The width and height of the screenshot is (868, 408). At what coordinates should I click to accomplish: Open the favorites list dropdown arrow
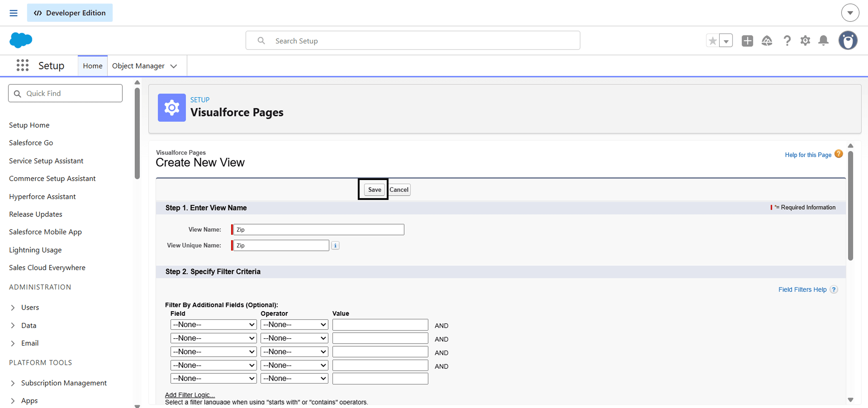point(726,41)
